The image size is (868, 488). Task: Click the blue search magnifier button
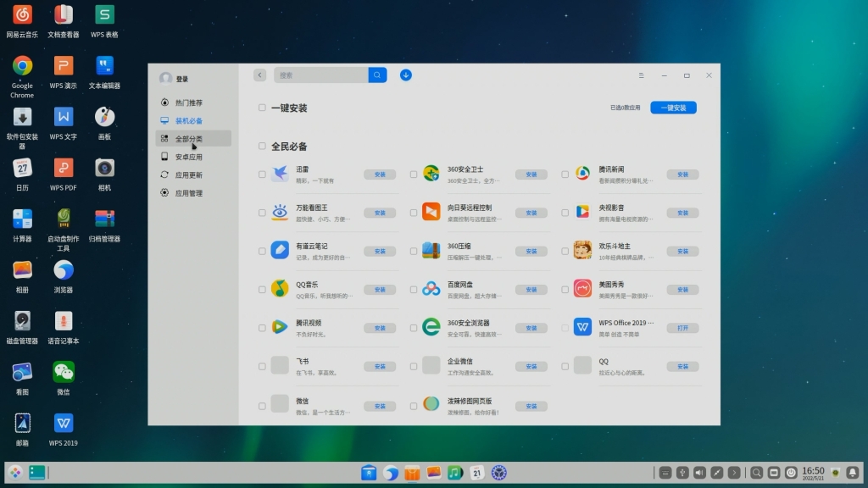(377, 75)
